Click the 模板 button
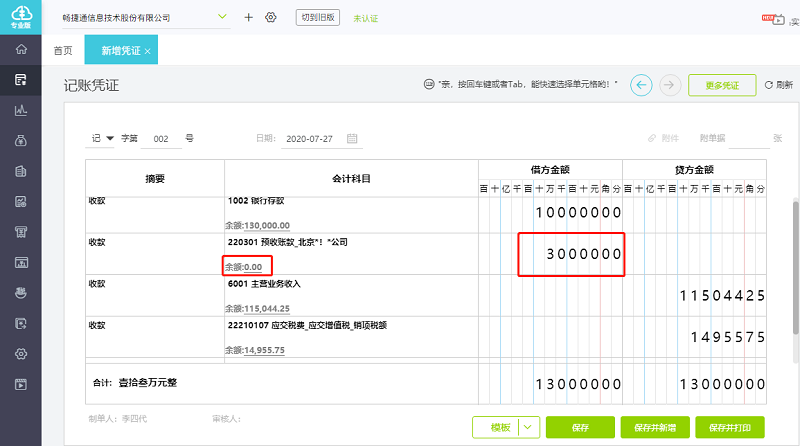This screenshot has width=800, height=446. click(500, 427)
